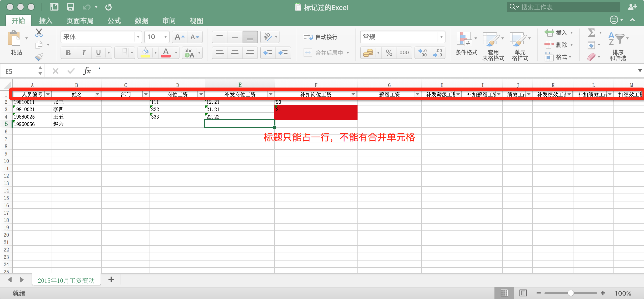The width and height of the screenshot is (644, 299).
Task: Adjust the zoom slider in status bar
Action: [571, 293]
